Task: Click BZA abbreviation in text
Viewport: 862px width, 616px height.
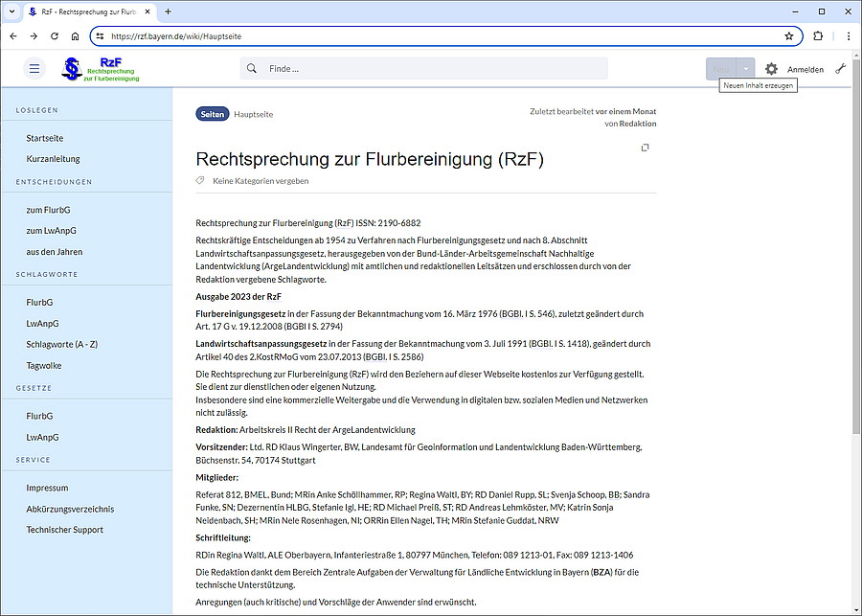Action: (x=601, y=572)
